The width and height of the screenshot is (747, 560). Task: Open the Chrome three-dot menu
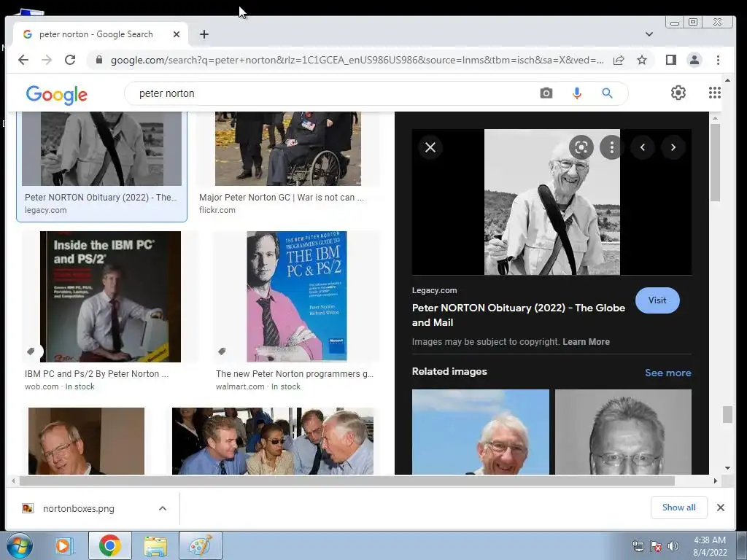[x=718, y=60]
